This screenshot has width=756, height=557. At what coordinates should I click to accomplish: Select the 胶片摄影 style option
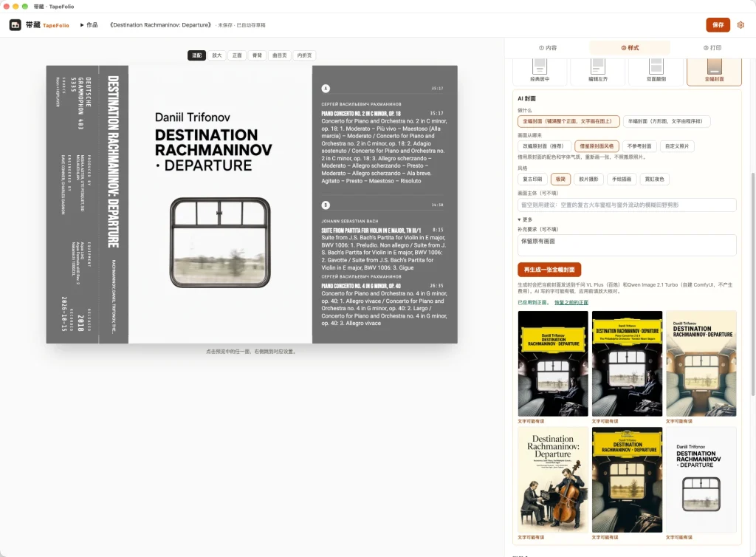point(588,179)
